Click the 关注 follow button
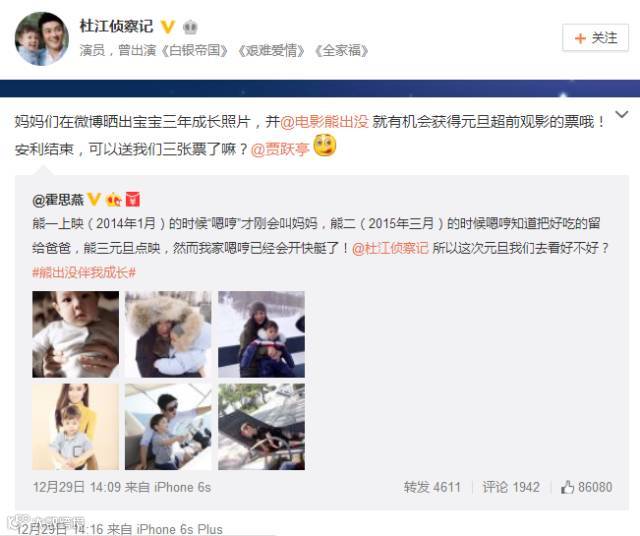Image resolution: width=640 pixels, height=536 pixels. pos(596,38)
